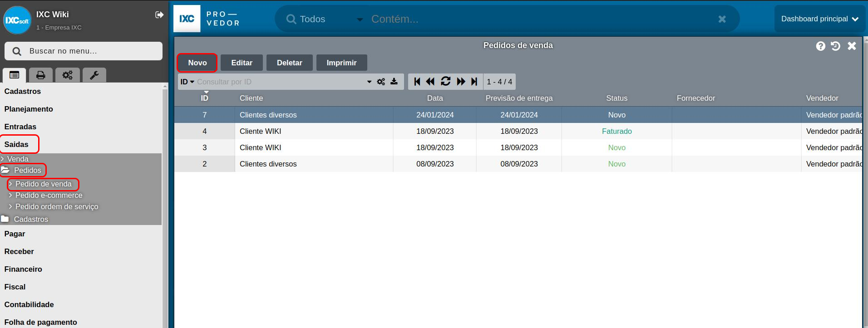Sort by the ID column header
This screenshot has height=328, width=868.
click(x=204, y=98)
